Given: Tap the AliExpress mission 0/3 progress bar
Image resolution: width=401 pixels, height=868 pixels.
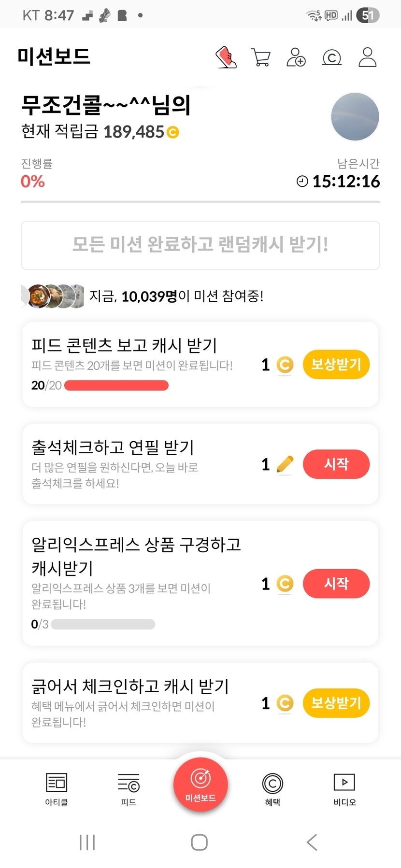Looking at the screenshot, I should click(103, 624).
